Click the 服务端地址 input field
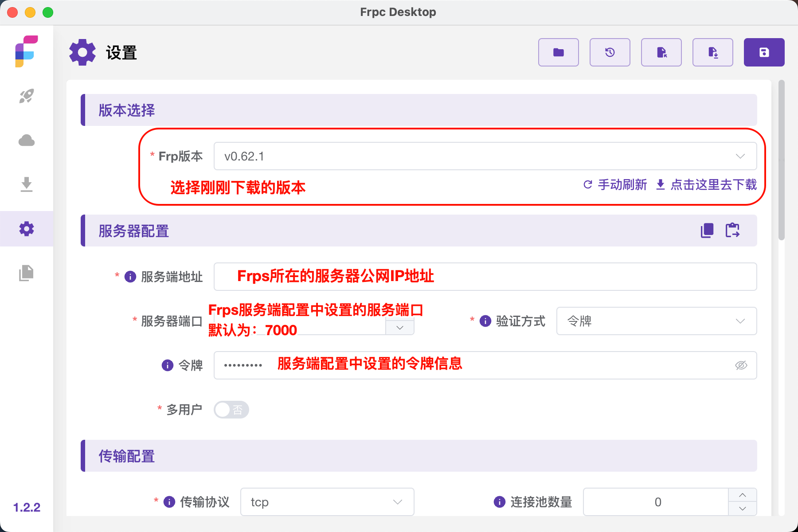This screenshot has height=532, width=798. [485, 277]
